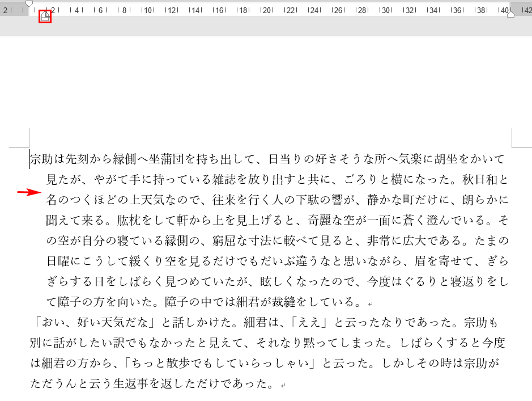
Task: Click text line starting 別に話がしたい訳でも
Action: [267, 343]
